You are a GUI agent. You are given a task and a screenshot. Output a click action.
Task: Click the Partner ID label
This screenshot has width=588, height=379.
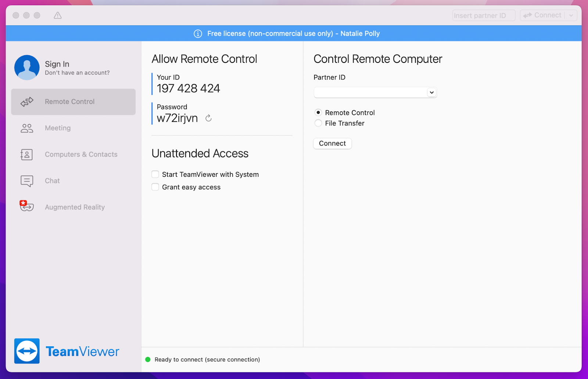click(330, 78)
